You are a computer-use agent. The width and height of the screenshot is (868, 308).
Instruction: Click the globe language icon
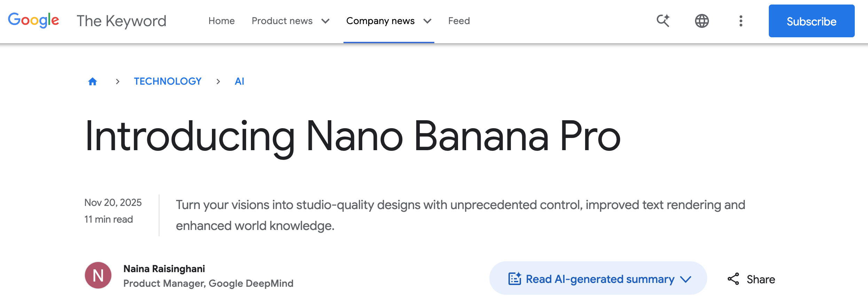pyautogui.click(x=702, y=21)
